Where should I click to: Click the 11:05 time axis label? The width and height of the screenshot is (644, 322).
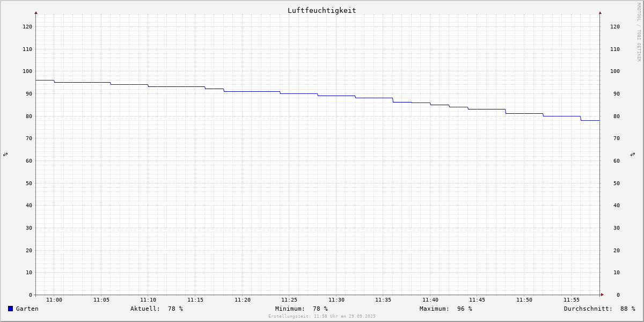click(x=101, y=300)
